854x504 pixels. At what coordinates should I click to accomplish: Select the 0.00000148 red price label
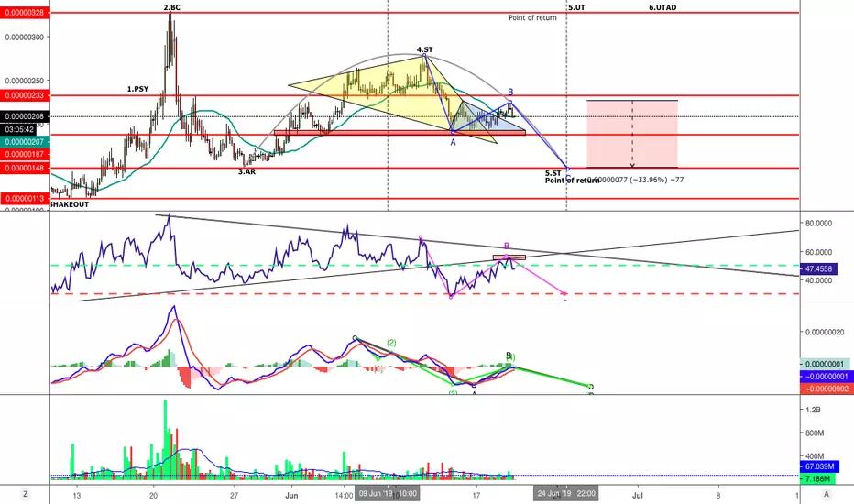coord(25,169)
